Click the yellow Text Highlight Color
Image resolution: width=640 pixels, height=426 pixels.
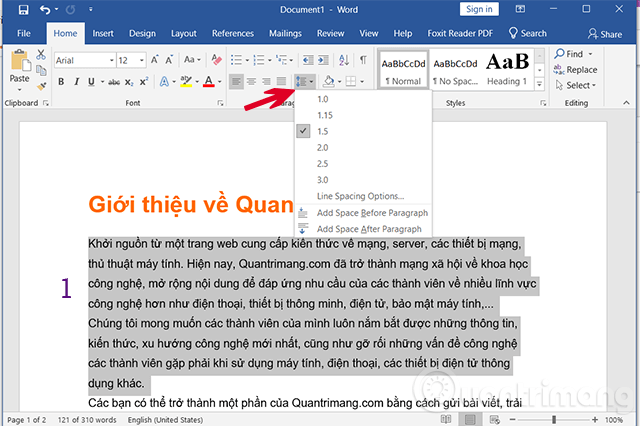tap(186, 82)
